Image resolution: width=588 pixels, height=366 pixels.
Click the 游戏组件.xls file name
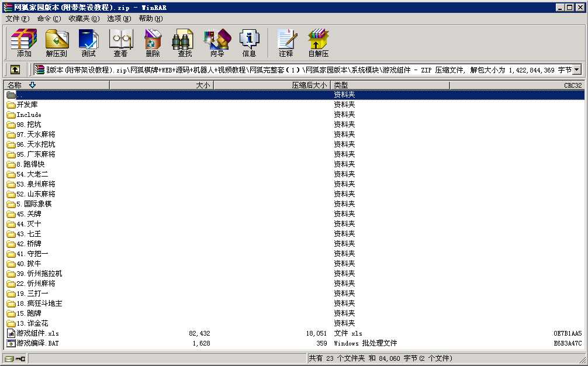tap(38, 333)
